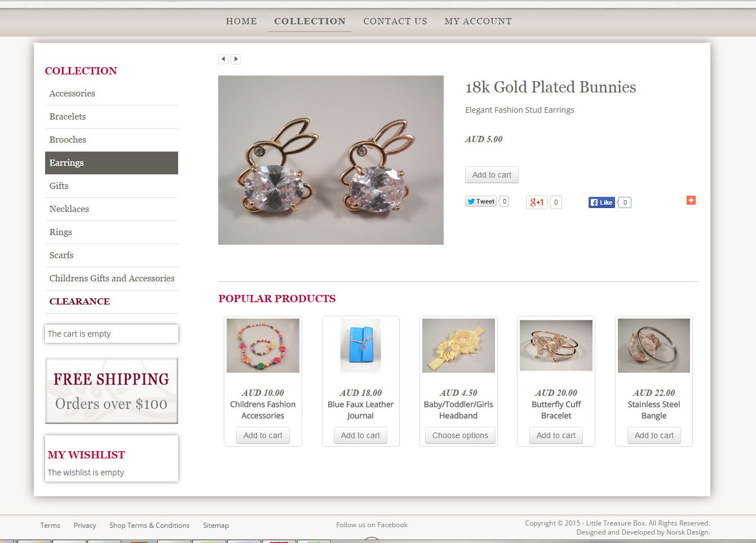Add 18k Gold Plated Bunnies to cart
756x543 pixels.
[x=492, y=175]
